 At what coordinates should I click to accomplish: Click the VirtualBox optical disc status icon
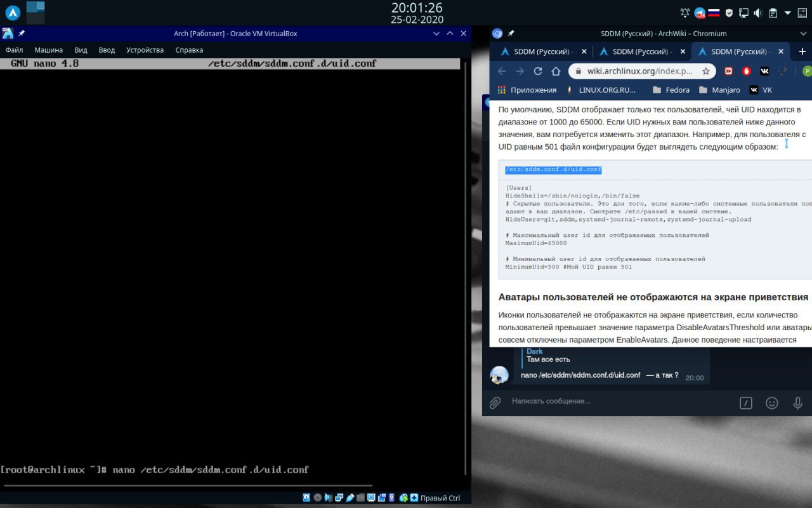click(x=318, y=498)
